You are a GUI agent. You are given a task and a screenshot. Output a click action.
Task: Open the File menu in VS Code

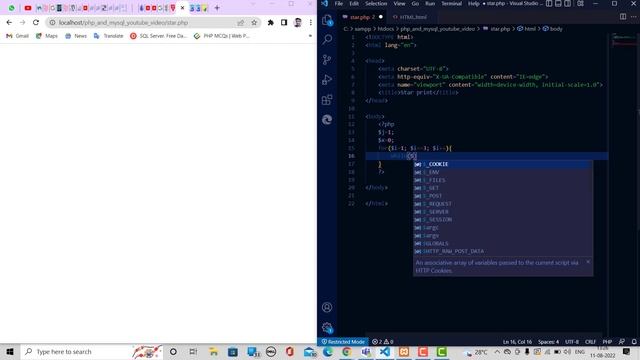click(339, 4)
